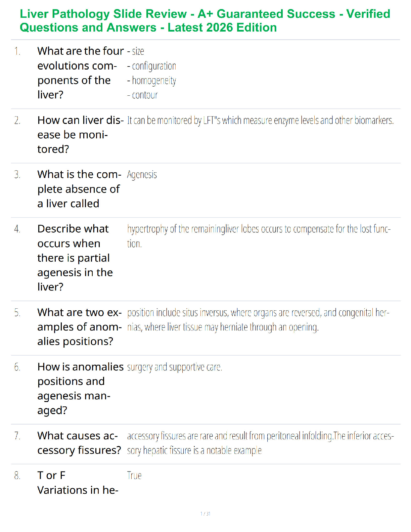The height and width of the screenshot is (532, 411).
Task: Click the page number indicator '1 / 31'
Action: (x=205, y=514)
